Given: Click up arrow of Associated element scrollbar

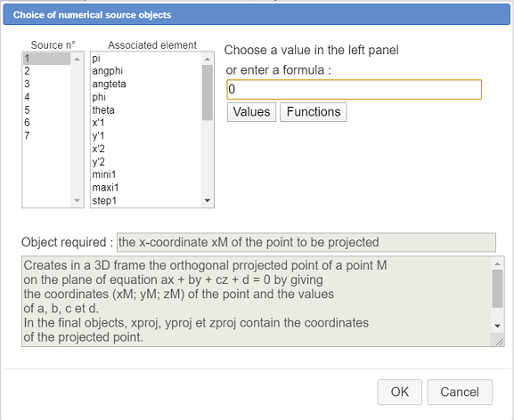Looking at the screenshot, I should 208,59.
